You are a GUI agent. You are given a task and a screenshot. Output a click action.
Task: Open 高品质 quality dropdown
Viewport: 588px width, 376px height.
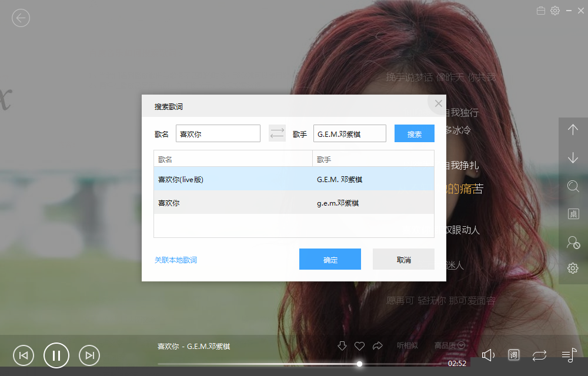point(450,345)
